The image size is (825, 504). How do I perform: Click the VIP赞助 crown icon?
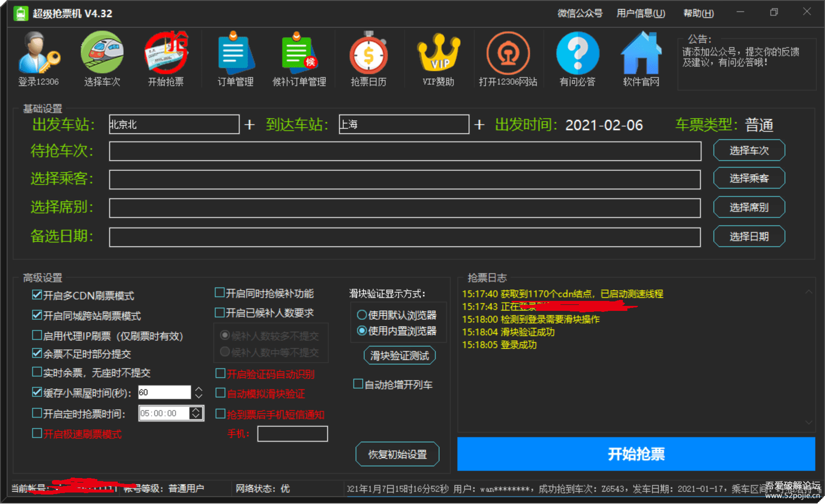point(438,53)
